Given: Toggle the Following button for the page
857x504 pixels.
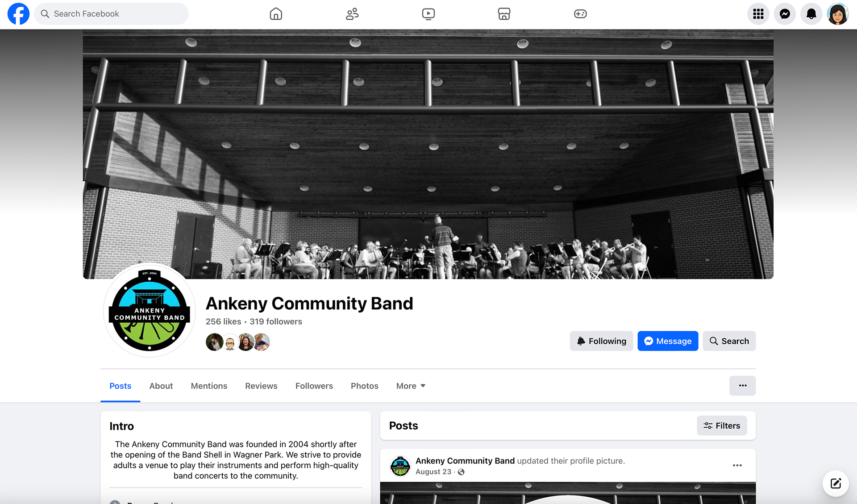Looking at the screenshot, I should coord(601,341).
